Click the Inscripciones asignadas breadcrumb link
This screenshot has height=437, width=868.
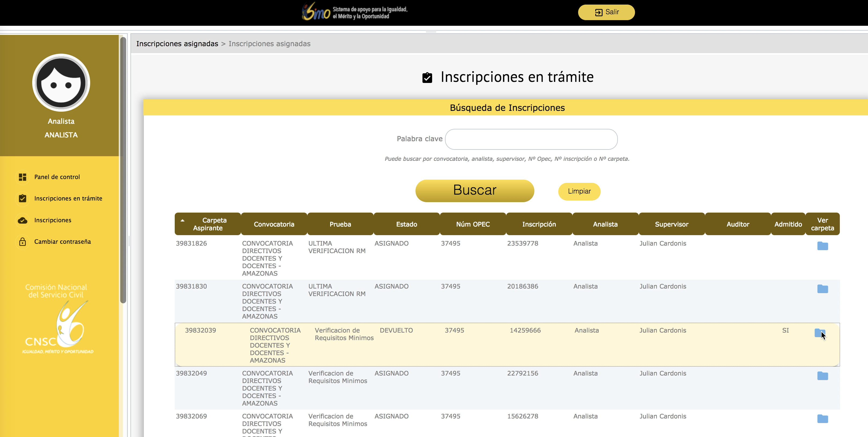click(x=177, y=44)
